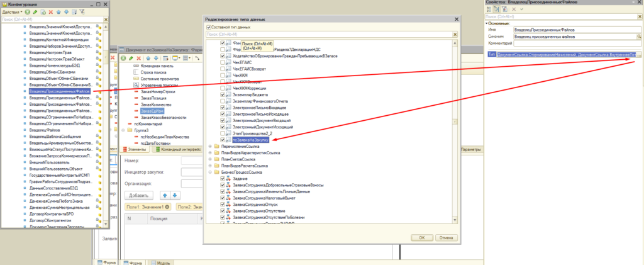Toggle Составной тип данных checkbox

pos(209,27)
